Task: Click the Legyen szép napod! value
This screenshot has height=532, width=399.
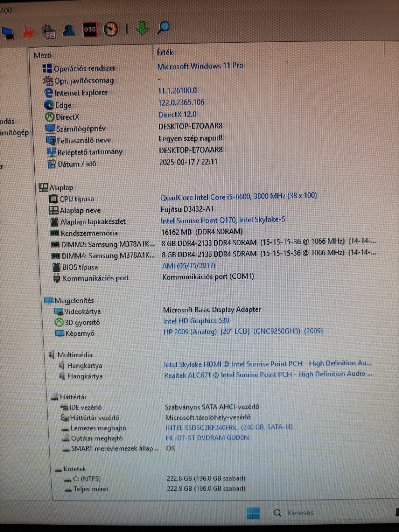Action: click(x=191, y=138)
